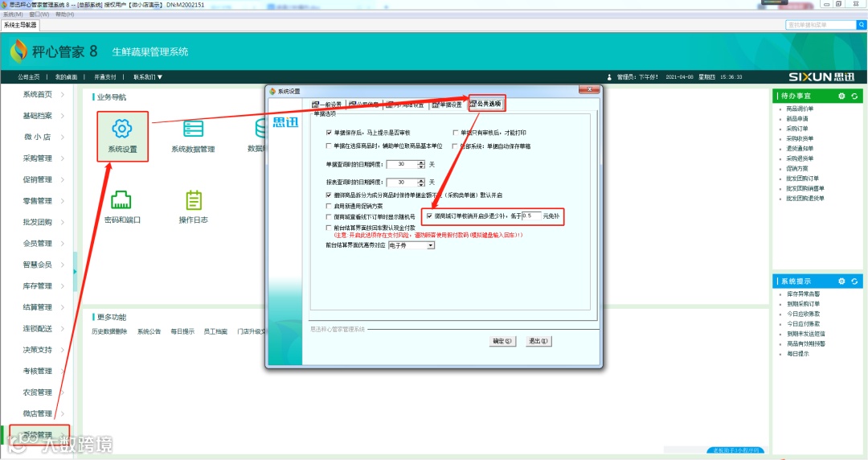Open 系统公告 under 更多功能

[x=149, y=331]
